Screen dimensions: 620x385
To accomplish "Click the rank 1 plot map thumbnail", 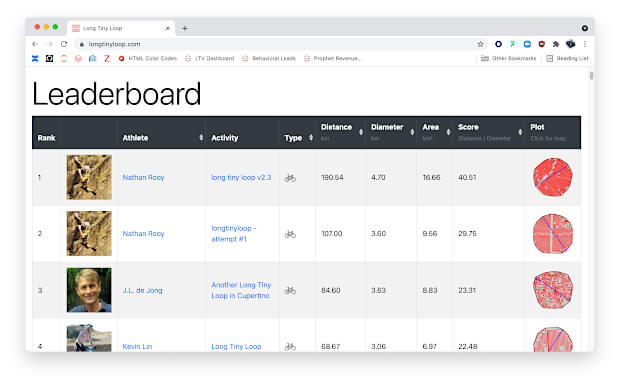I will 553,177.
